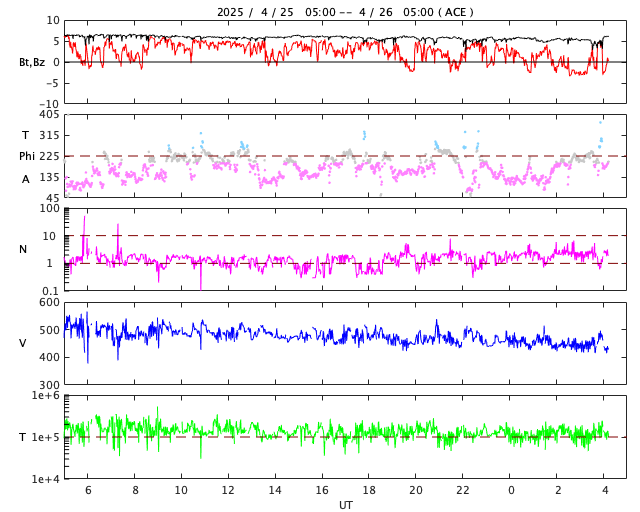Click the "400" tick label on velocity panel
The height and width of the screenshot is (512, 640).
coord(49,357)
